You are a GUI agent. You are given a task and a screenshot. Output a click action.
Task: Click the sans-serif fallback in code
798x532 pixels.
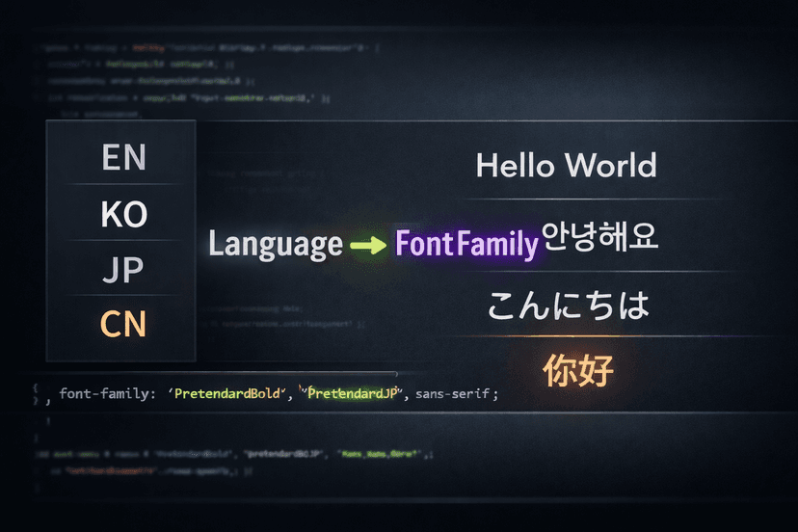point(452,393)
